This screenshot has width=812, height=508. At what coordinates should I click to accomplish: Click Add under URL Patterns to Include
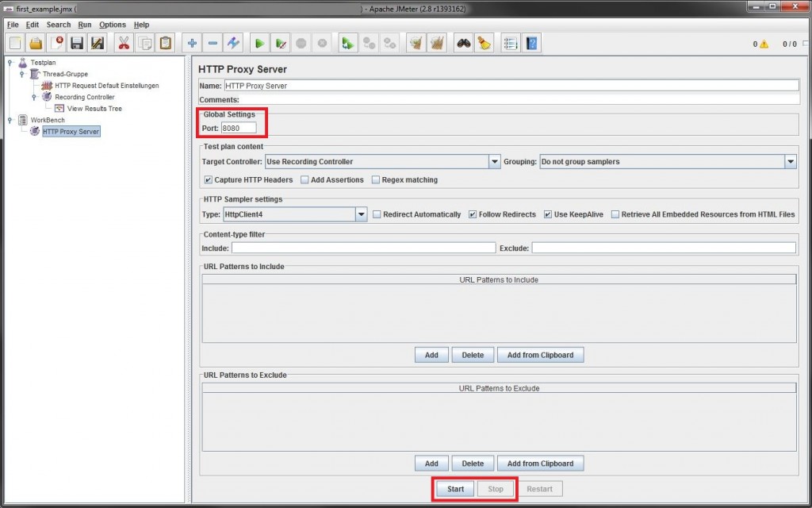click(431, 355)
